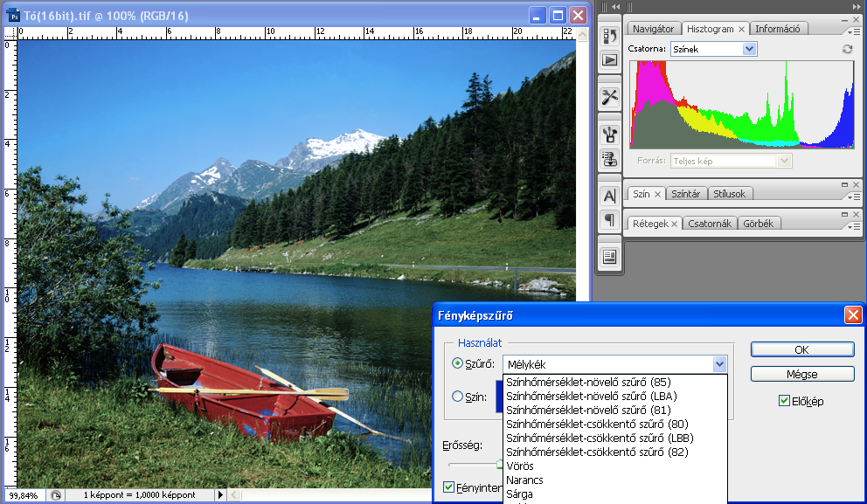867x504 pixels.
Task: Pick Narancs from the filter list
Action: [x=615, y=480]
